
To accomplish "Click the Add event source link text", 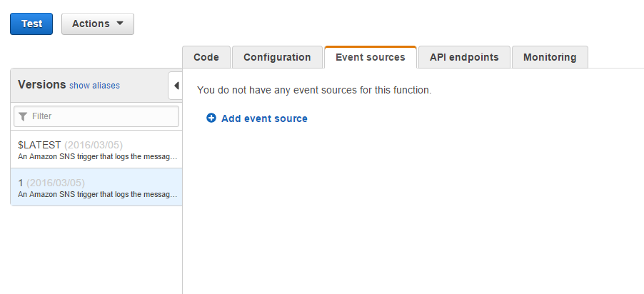I will (264, 118).
